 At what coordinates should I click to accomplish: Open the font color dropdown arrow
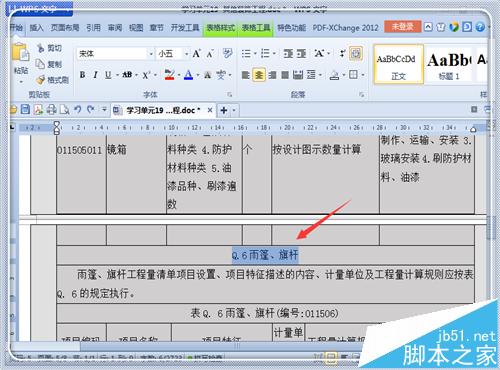pyautogui.click(x=198, y=75)
